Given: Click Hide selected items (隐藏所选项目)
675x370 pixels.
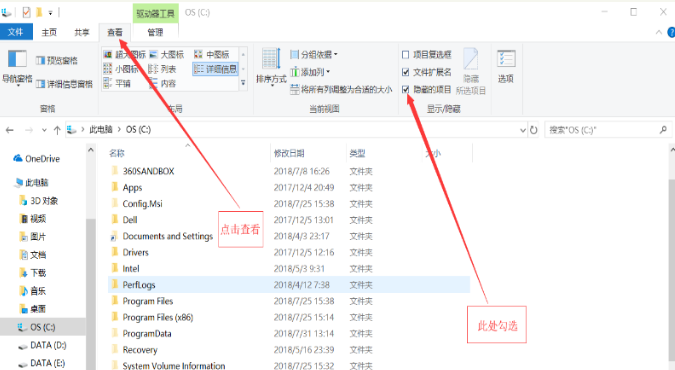Looking at the screenshot, I should point(471,72).
